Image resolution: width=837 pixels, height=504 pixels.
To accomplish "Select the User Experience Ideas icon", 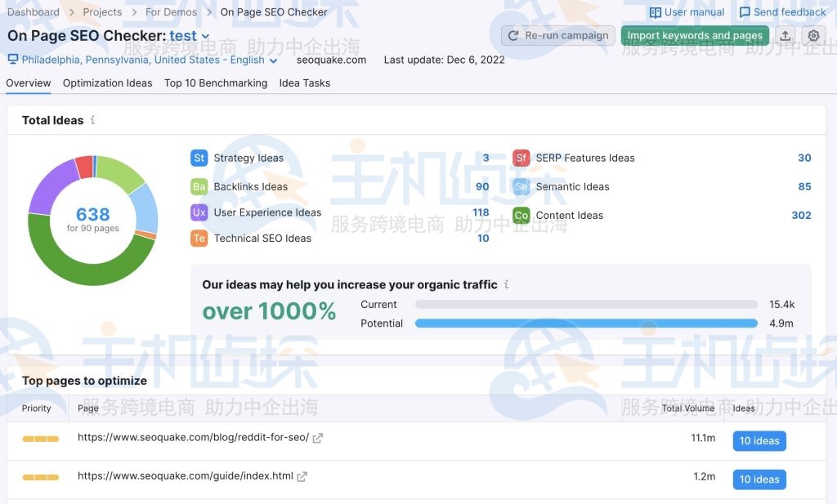I will point(199,213).
